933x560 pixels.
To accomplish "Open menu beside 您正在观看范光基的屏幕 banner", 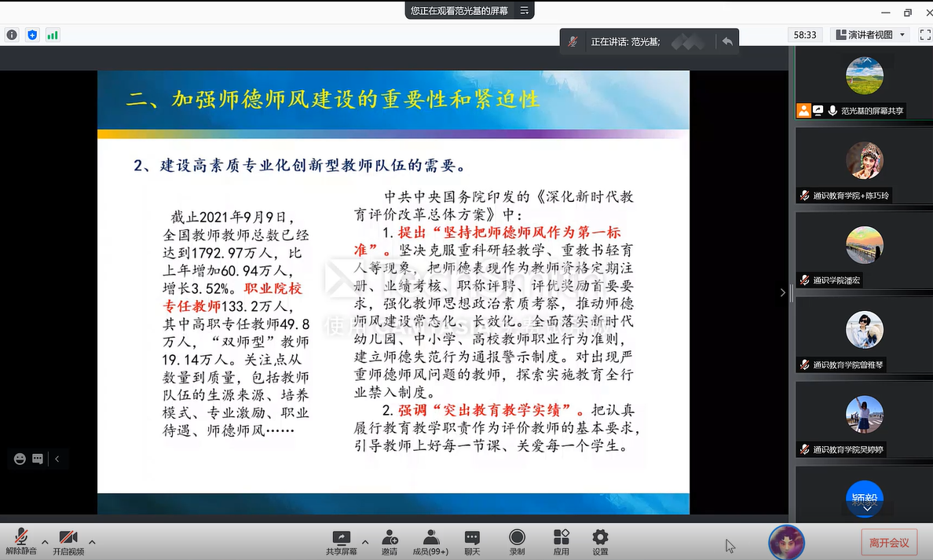I will 525,10.
